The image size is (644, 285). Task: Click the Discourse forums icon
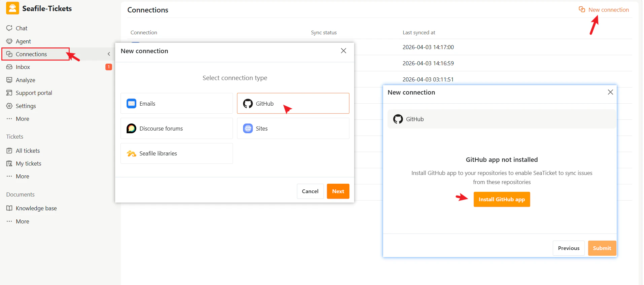[x=131, y=128]
